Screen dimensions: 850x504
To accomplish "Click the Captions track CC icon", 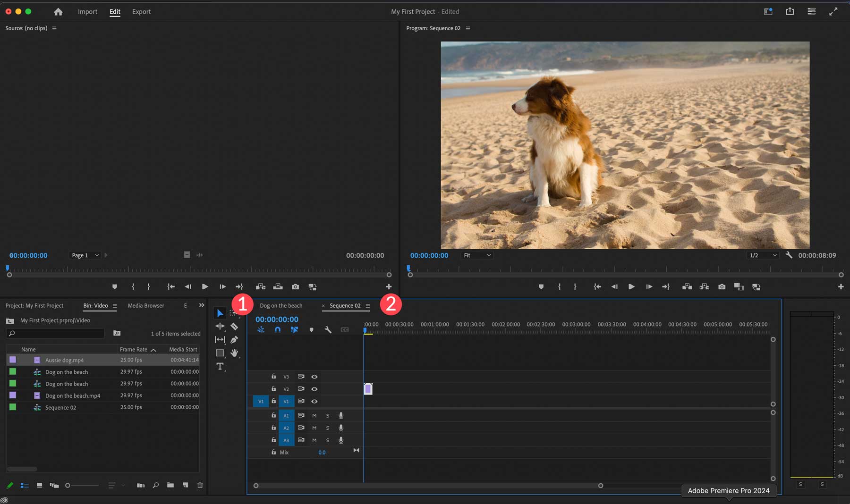I will [x=345, y=330].
